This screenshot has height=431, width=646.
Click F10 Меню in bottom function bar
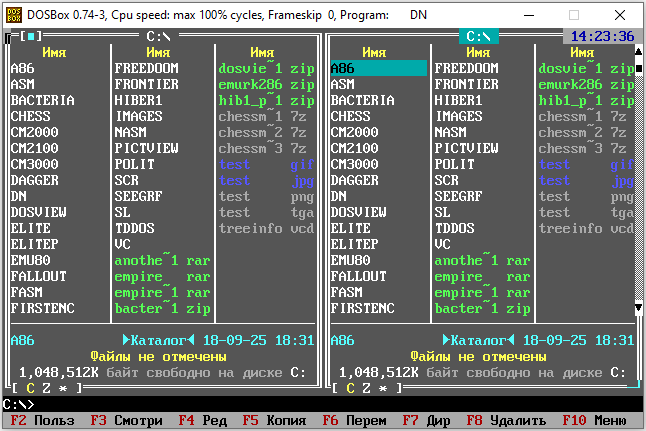(x=595, y=420)
